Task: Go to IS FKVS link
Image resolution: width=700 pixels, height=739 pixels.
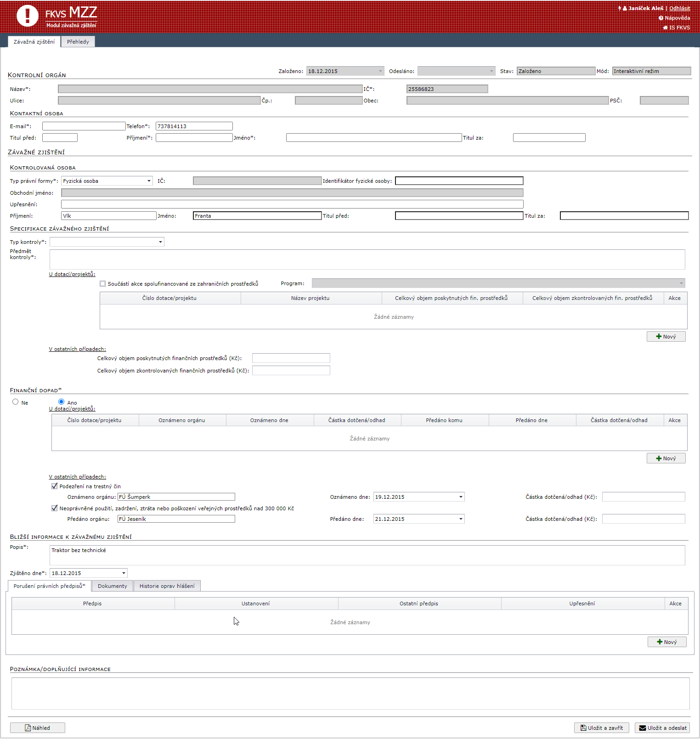Action: tap(679, 28)
